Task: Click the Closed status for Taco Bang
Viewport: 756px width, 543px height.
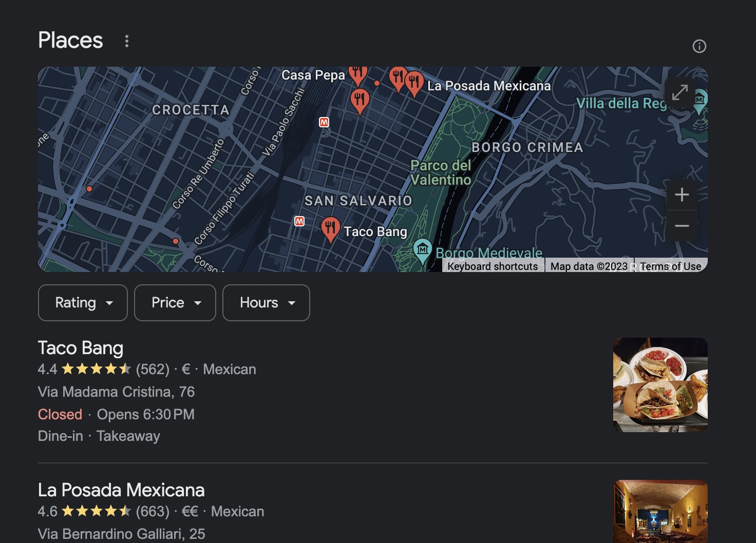Action: point(60,414)
